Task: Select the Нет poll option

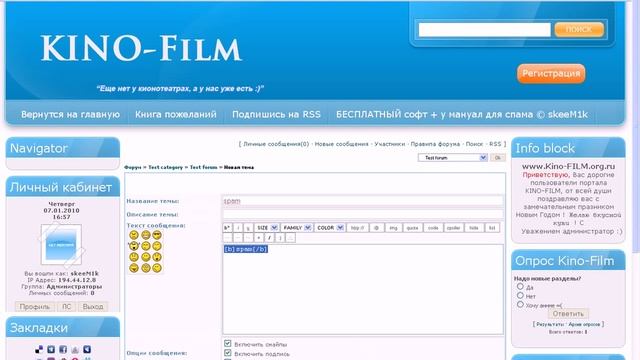Action: [x=520, y=295]
